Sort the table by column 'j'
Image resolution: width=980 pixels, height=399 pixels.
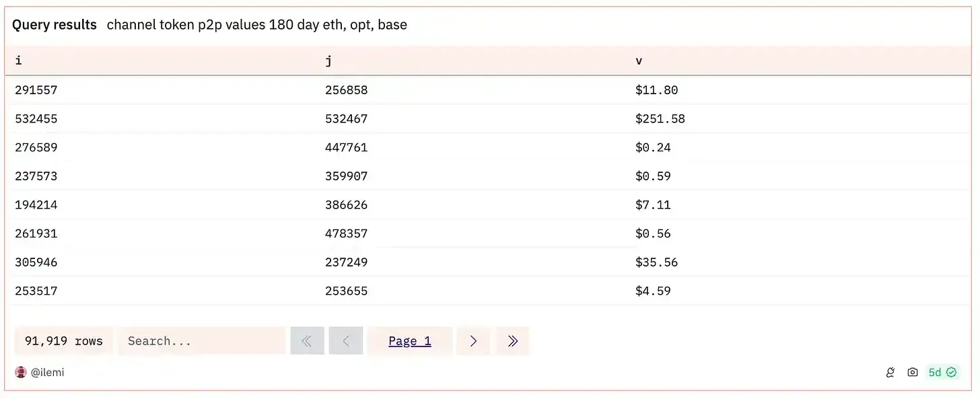(x=328, y=61)
